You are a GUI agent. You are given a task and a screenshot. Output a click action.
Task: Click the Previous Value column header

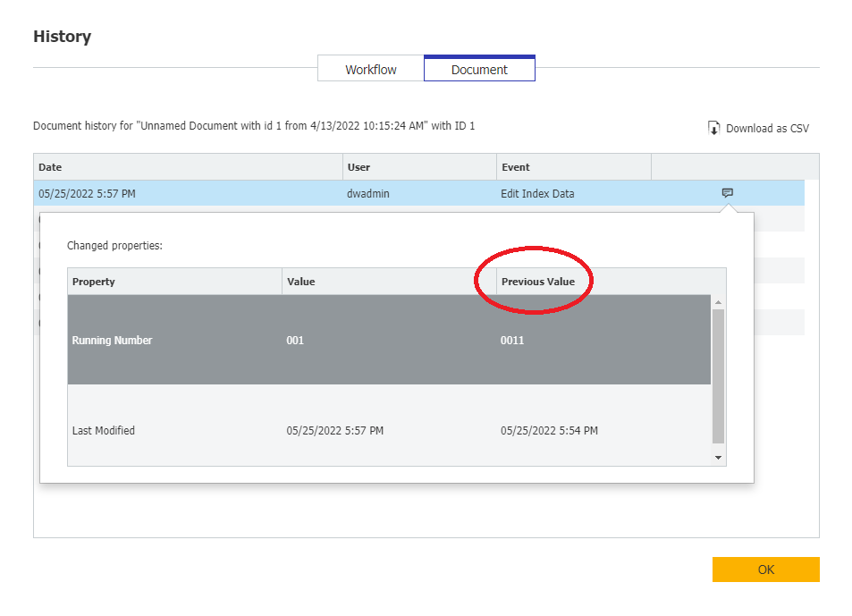tap(538, 282)
